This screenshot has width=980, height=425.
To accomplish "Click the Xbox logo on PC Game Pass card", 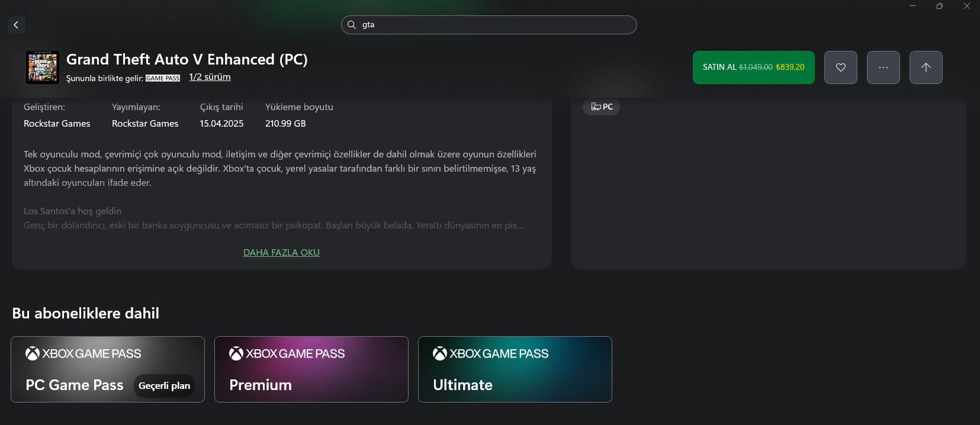I will (33, 354).
